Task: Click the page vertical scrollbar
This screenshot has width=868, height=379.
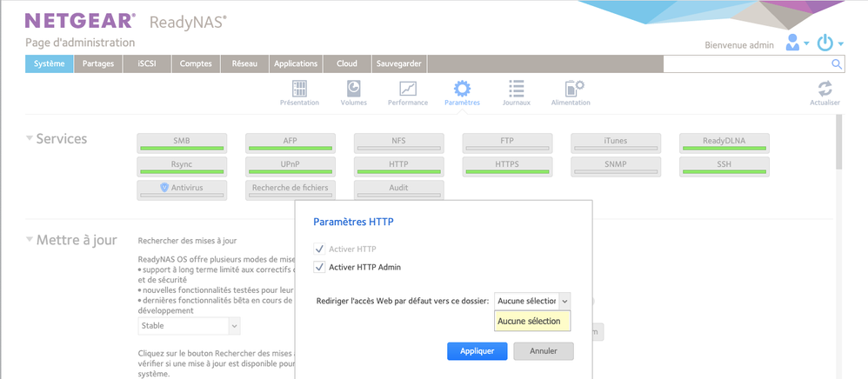Action: click(839, 142)
